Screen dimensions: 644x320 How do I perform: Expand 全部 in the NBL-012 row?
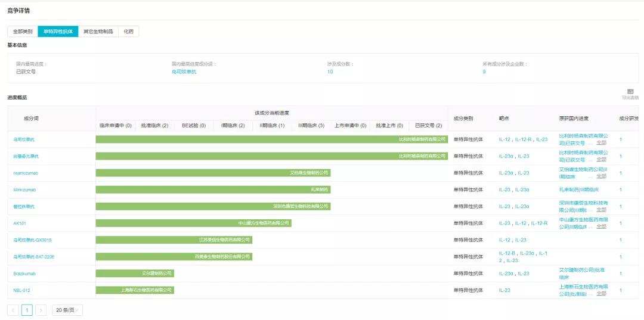(x=601, y=294)
